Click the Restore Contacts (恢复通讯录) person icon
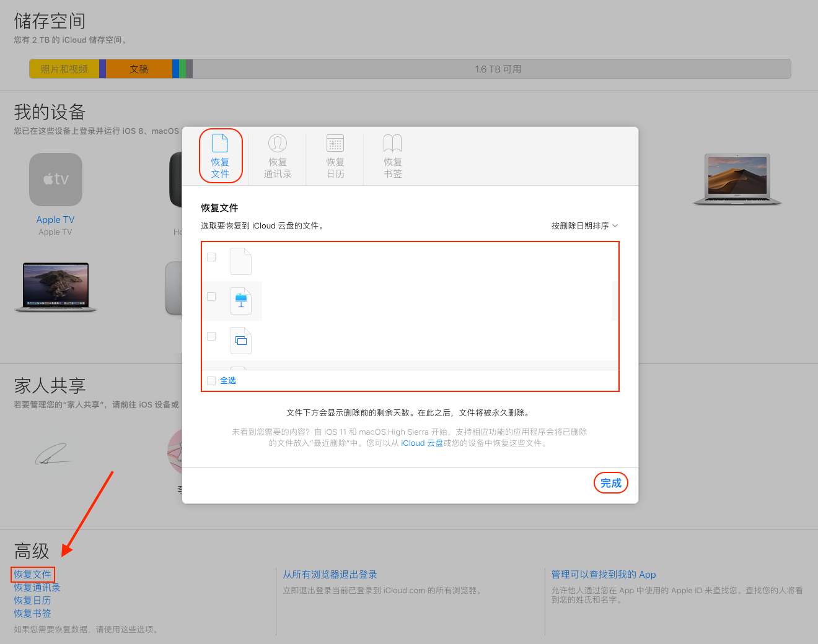The width and height of the screenshot is (818, 644). pos(277,143)
